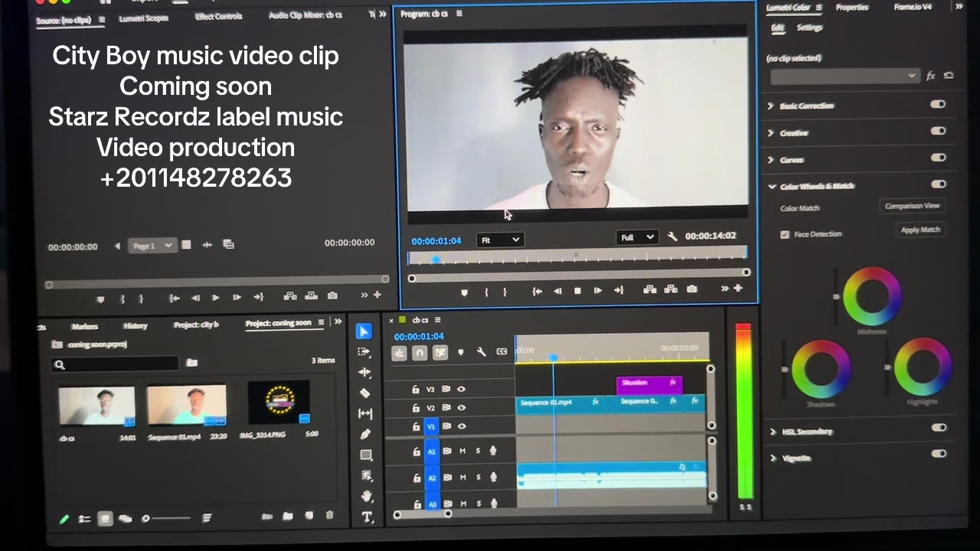The height and width of the screenshot is (551, 980).
Task: Uncheck the Face Detection checkbox
Action: 785,234
